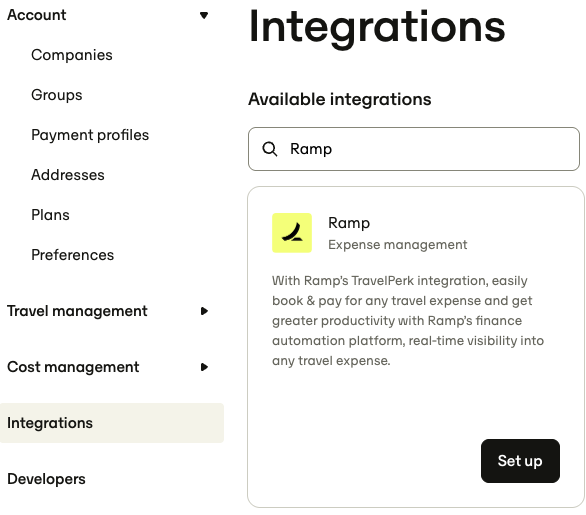Click the Set up button for Ramp
The height and width of the screenshot is (515, 586).
(x=520, y=461)
